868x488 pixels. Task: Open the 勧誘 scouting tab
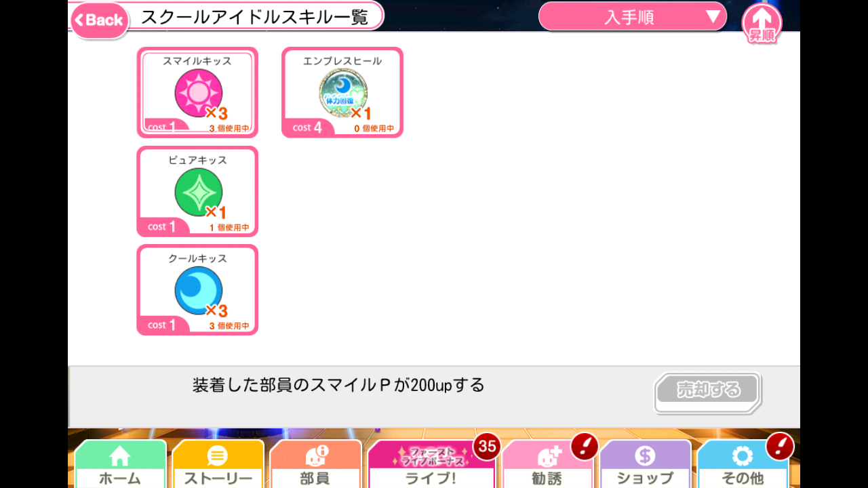pos(547,465)
